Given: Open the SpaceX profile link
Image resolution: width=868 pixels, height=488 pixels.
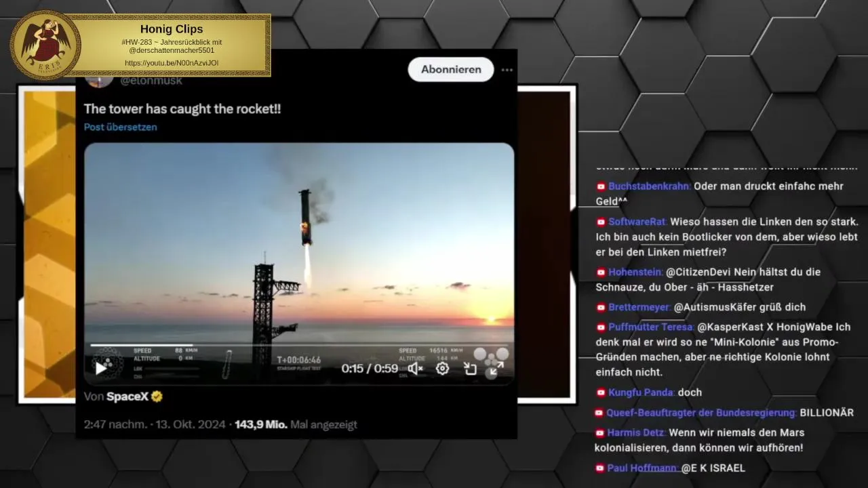Looking at the screenshot, I should coord(127,396).
